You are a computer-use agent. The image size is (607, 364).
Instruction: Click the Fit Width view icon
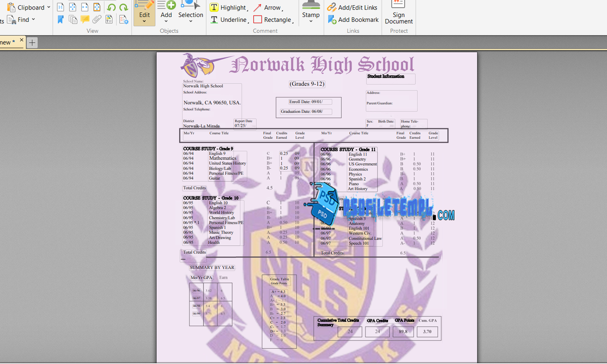tap(85, 7)
